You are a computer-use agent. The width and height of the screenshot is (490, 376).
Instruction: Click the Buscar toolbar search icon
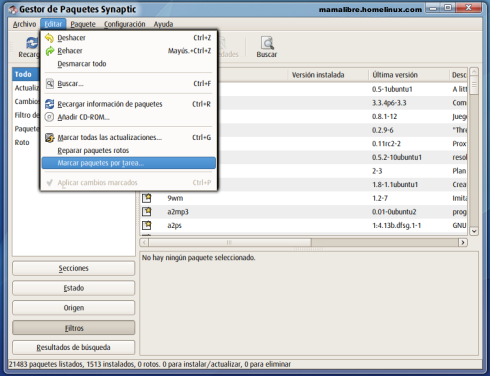267,43
